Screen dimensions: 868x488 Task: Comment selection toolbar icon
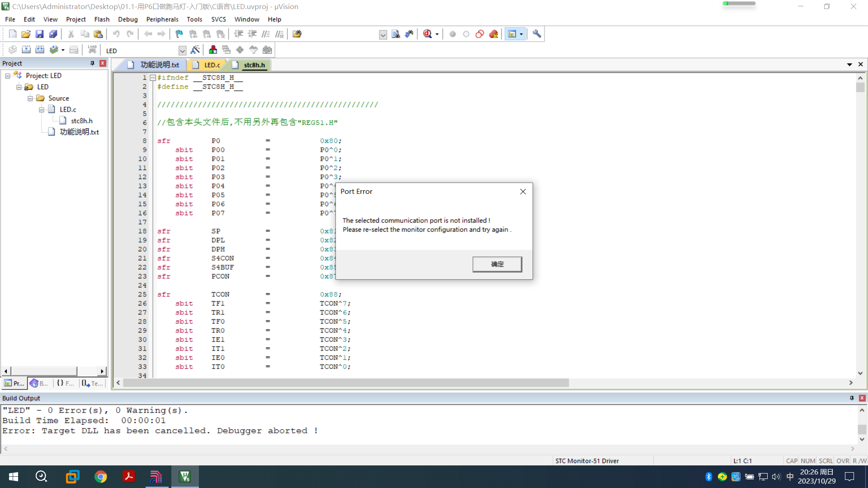point(266,34)
